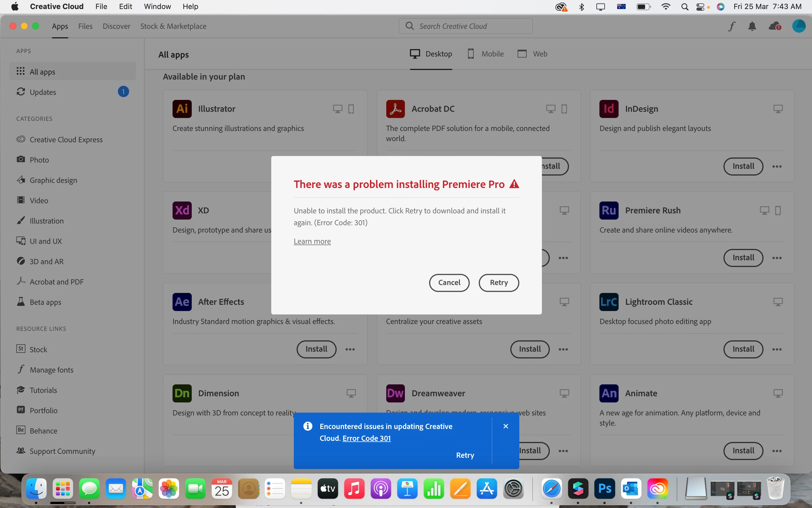812x508 pixels.
Task: Click Retry in the blue notification banner
Action: pyautogui.click(x=465, y=455)
